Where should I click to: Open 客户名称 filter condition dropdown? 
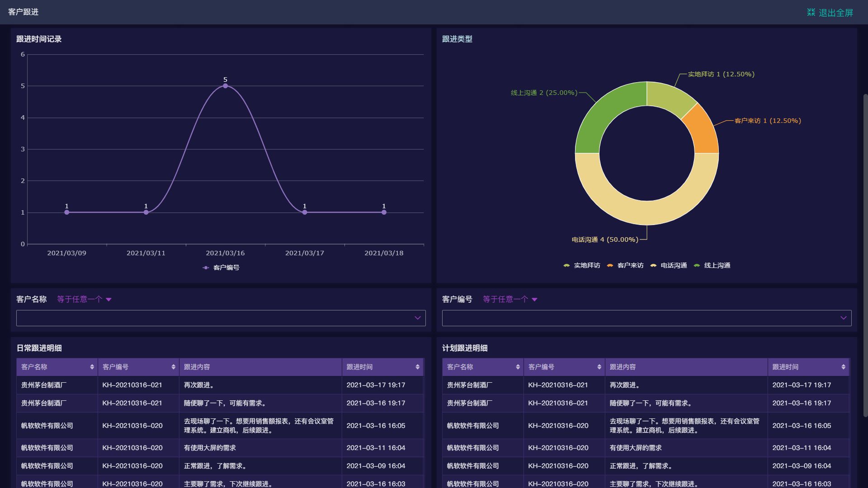(x=84, y=299)
